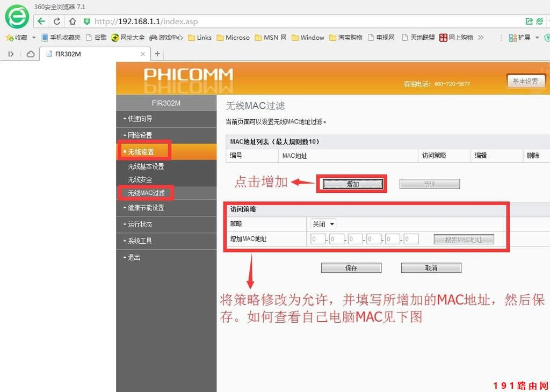Click the disabled 搜索MAC地址 button
550x392 pixels.
pos(464,238)
